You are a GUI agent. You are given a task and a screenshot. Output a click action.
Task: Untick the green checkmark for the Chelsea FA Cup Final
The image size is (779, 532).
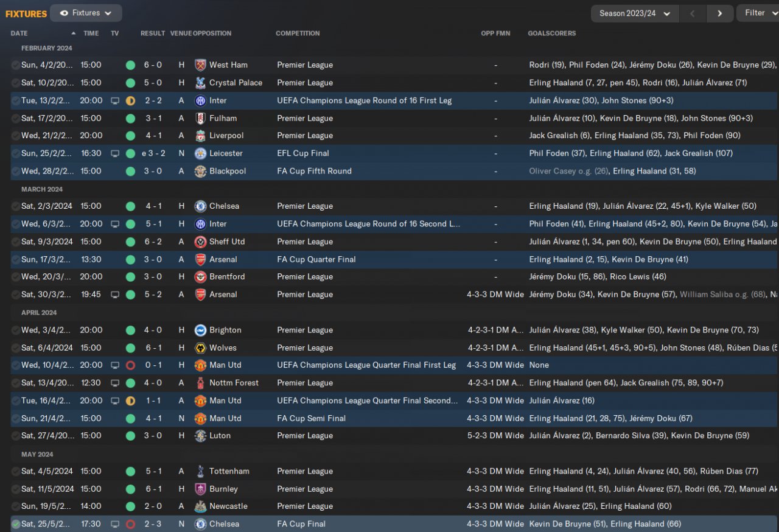[15, 524]
